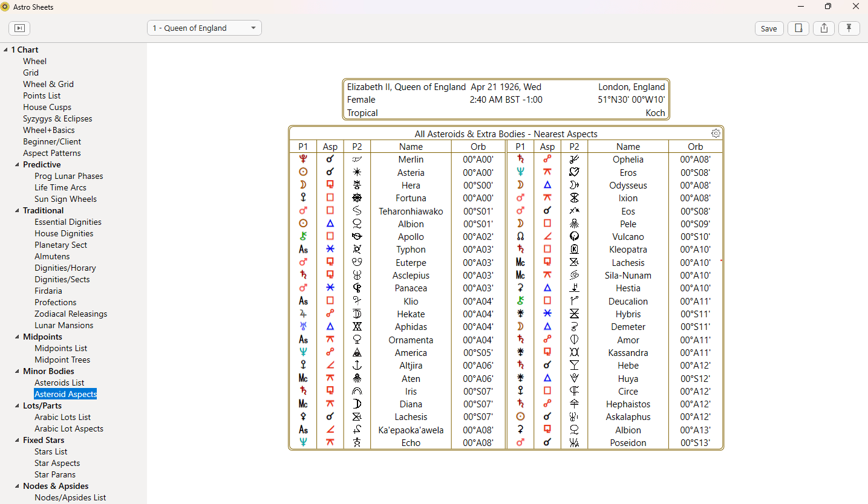The width and height of the screenshot is (868, 504).
Task: Collapse the Traditional section arrow
Action: 17,210
